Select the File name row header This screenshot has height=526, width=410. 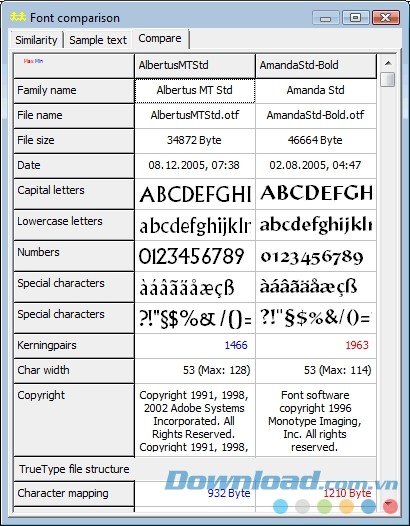click(x=74, y=116)
